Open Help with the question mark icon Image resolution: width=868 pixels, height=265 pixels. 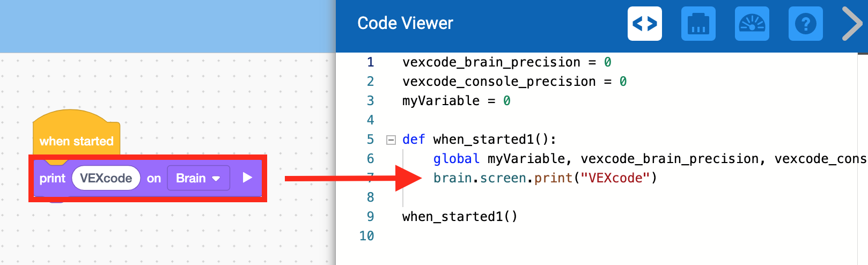[x=805, y=24]
